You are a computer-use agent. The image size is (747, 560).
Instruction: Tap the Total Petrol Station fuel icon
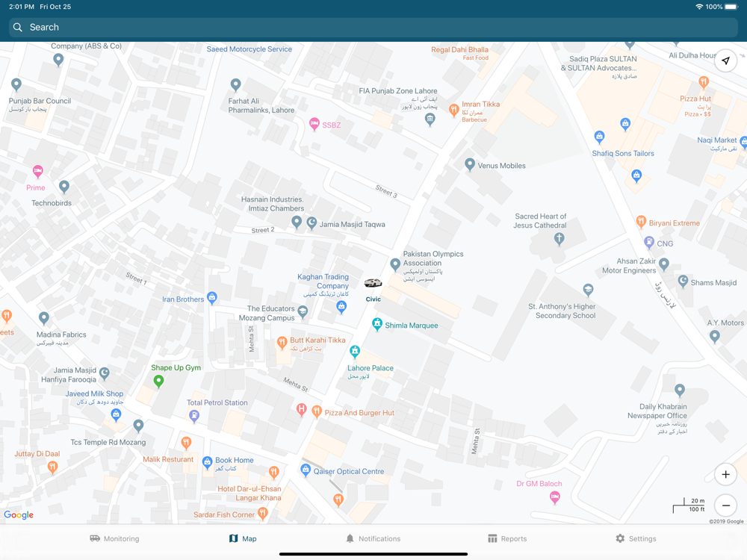pos(194,416)
